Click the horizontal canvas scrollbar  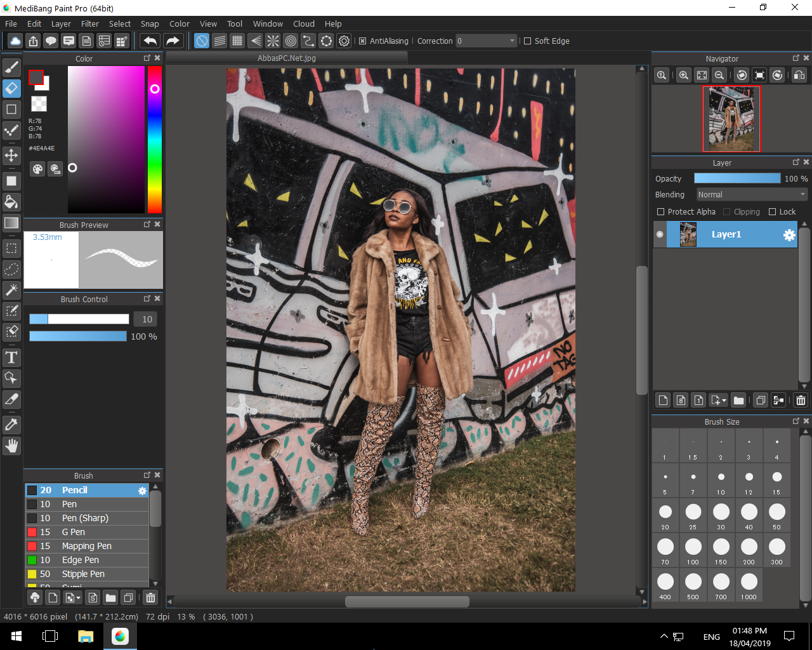pyautogui.click(x=407, y=602)
